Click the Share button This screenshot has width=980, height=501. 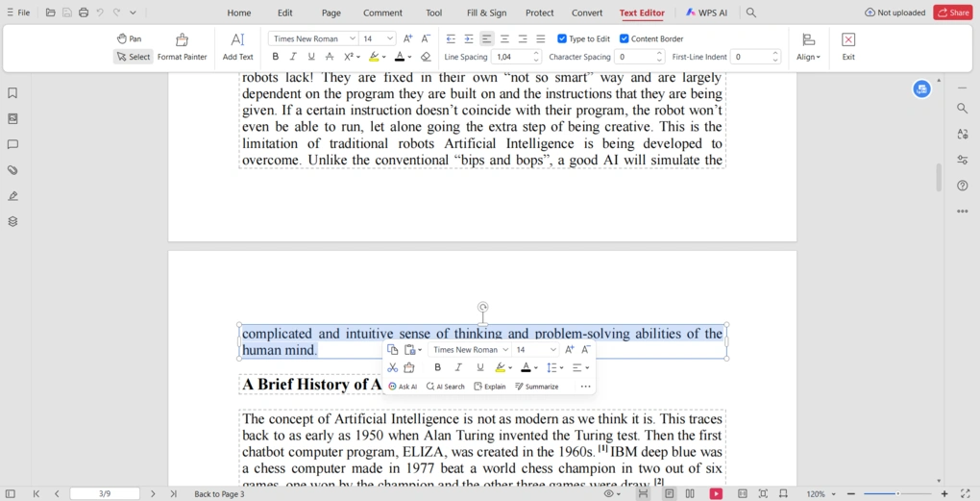click(953, 13)
